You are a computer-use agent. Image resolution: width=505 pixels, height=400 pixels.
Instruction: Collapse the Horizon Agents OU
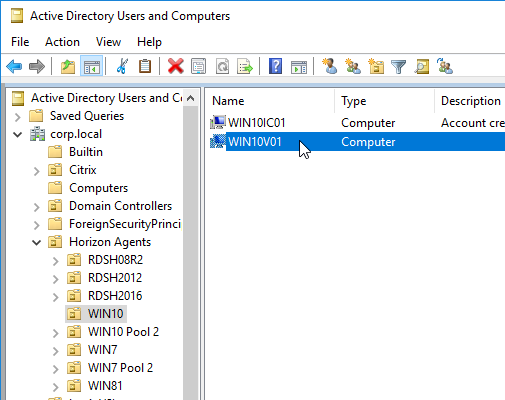click(x=36, y=242)
